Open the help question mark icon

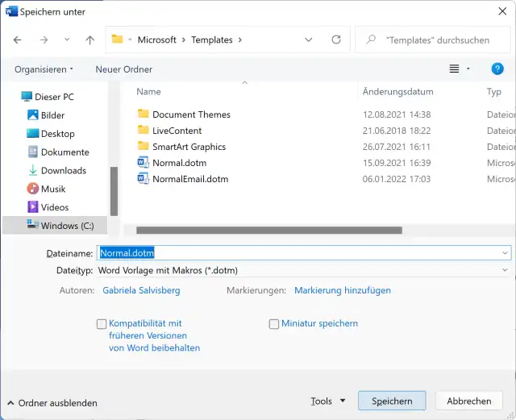497,69
